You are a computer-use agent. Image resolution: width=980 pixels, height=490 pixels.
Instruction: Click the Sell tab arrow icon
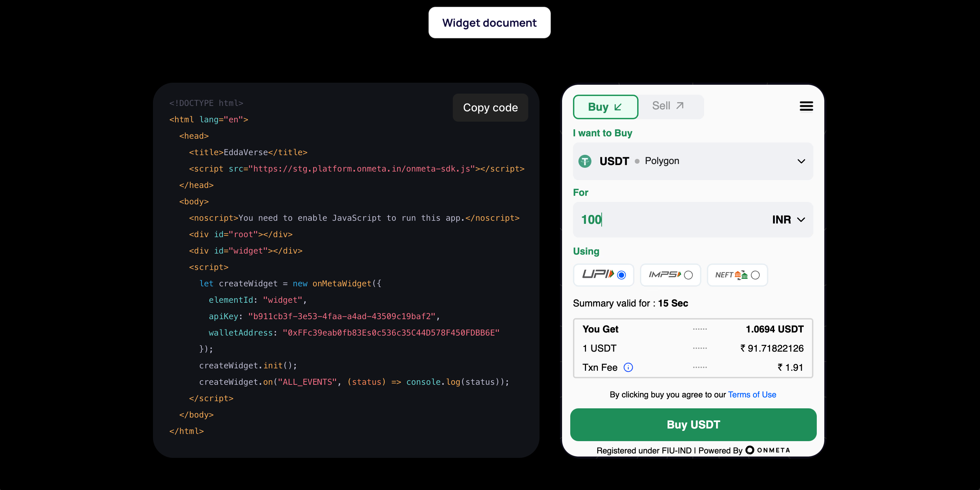[680, 106]
